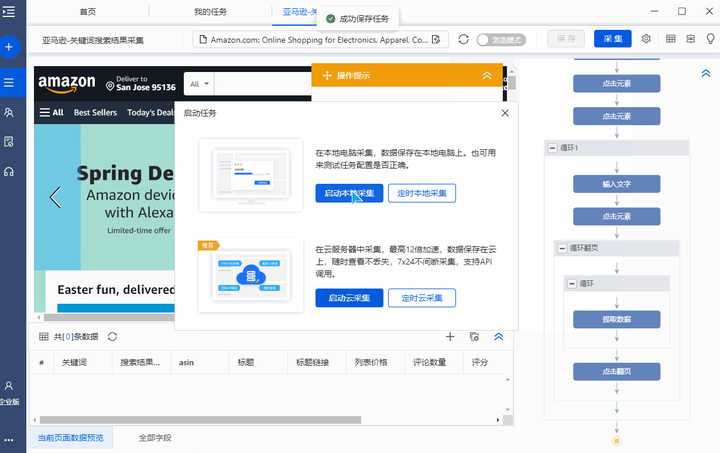Open the template/data sidebar icon
The image size is (720, 453).
(x=9, y=142)
